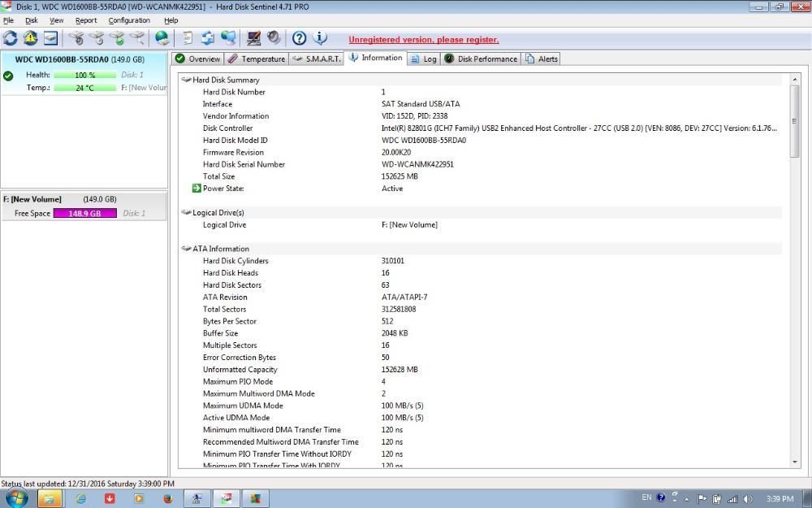The width and height of the screenshot is (812, 508).
Task: Click the networked computers toolbar icon
Action: pyautogui.click(x=228, y=38)
